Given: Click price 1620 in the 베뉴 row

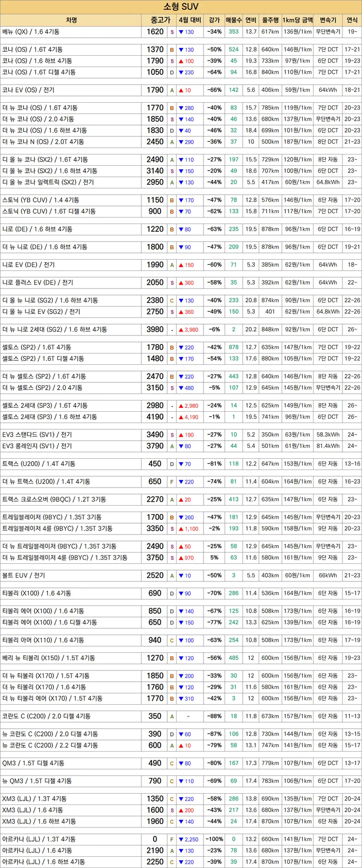Looking at the screenshot, I should 155,32.
